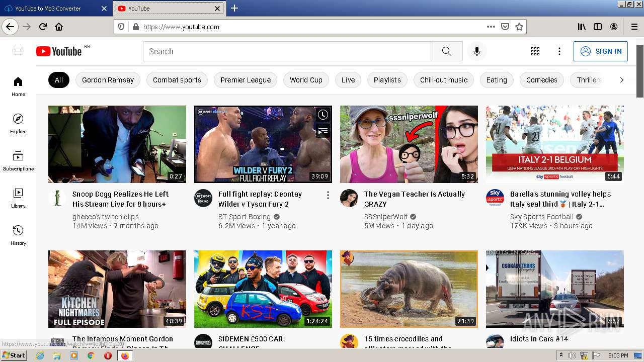Open YouTube settings three-dot menu
This screenshot has height=362, width=644.
tap(559, 51)
